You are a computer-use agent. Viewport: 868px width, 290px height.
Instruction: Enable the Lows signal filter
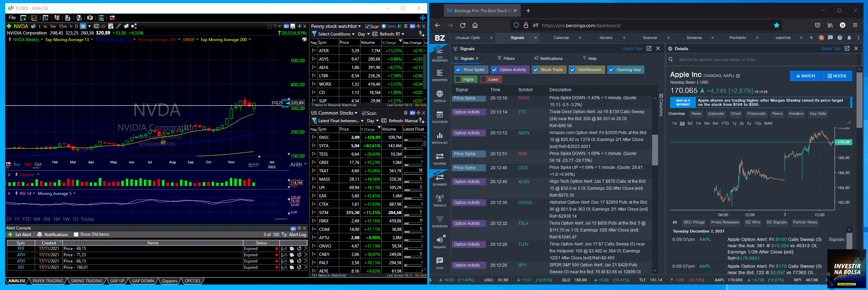[484, 79]
